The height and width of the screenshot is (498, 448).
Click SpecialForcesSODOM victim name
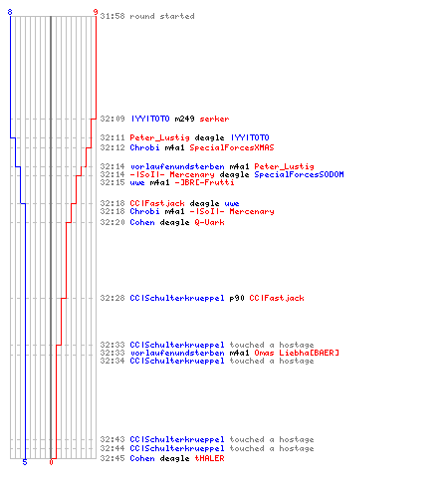pos(299,174)
